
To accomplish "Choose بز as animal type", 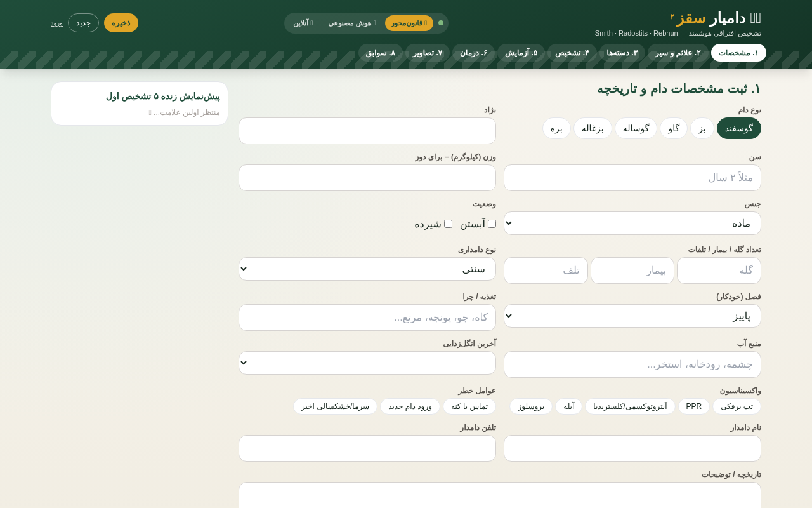I will point(702,128).
